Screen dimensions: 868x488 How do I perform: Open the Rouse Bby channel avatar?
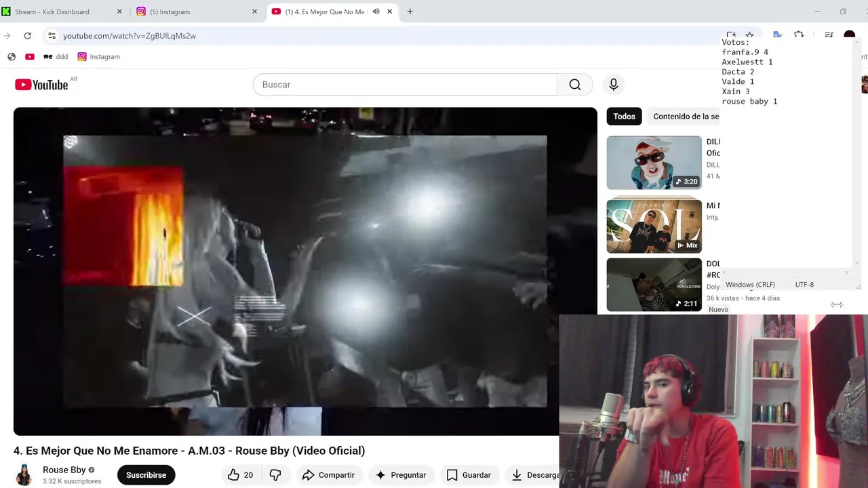24,475
